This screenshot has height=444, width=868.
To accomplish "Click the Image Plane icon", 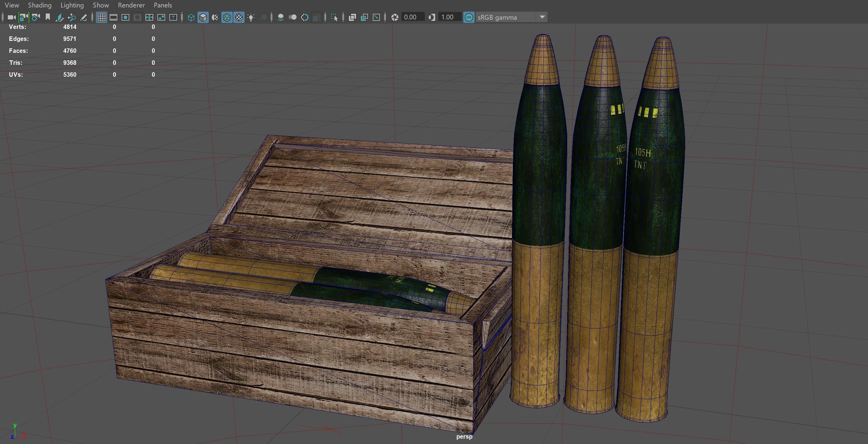I will [60, 17].
